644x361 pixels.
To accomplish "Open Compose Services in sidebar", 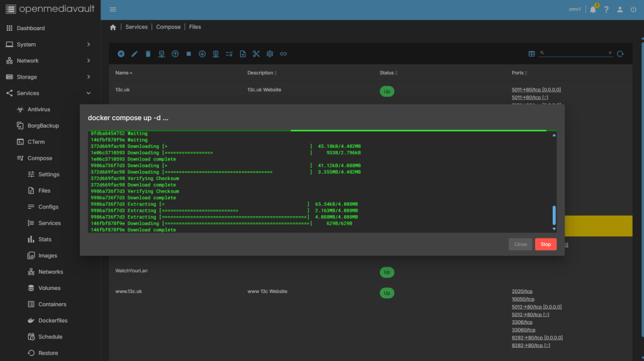I will pos(50,223).
